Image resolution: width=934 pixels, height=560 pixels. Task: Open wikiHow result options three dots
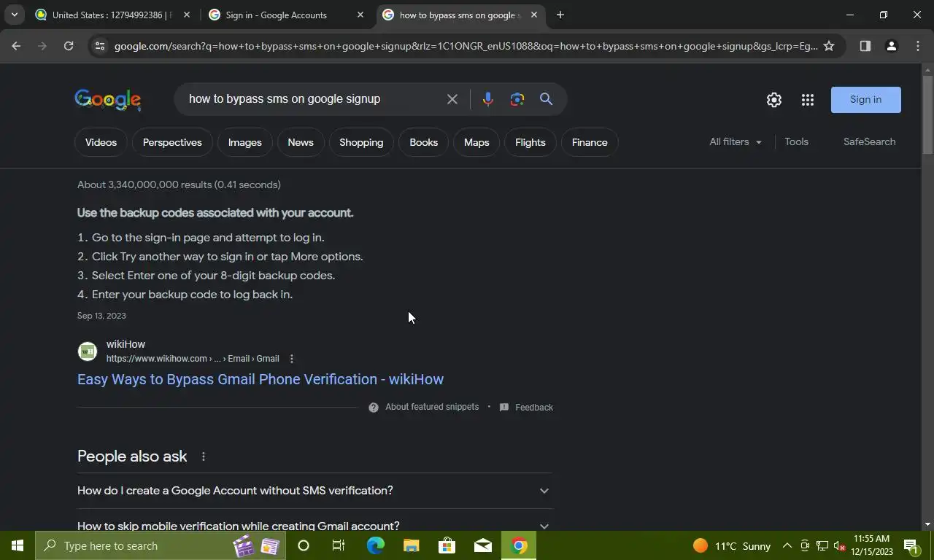[291, 359]
